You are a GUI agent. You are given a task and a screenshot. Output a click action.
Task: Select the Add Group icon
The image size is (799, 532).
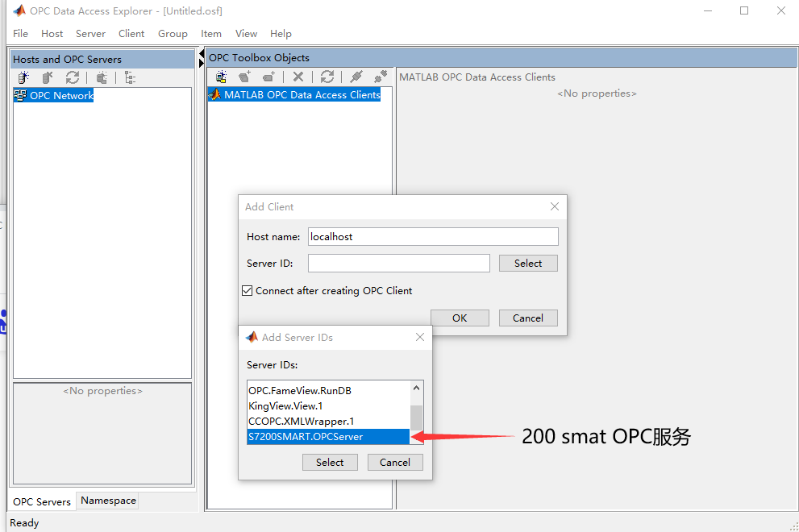pos(244,77)
